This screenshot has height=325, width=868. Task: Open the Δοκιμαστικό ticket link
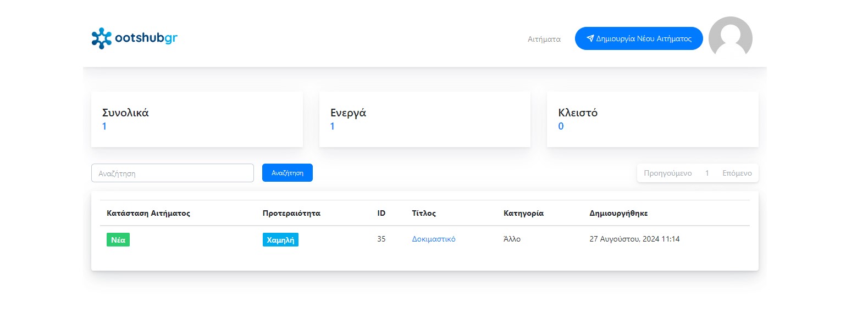(x=434, y=239)
